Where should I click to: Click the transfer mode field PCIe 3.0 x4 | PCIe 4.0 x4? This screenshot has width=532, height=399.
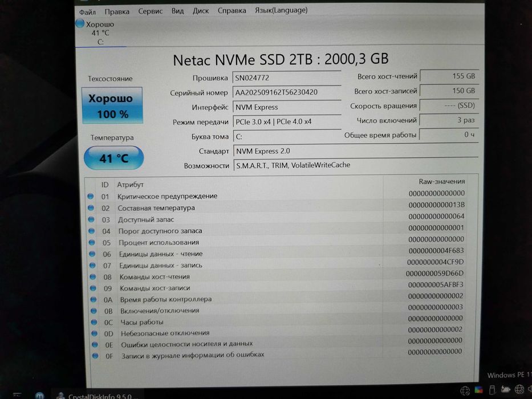click(287, 122)
